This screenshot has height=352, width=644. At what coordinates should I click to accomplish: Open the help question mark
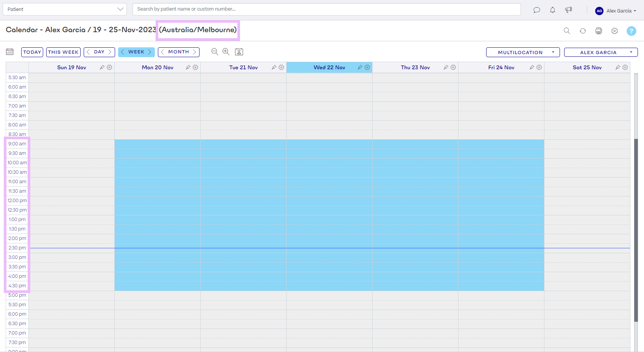coord(631,31)
